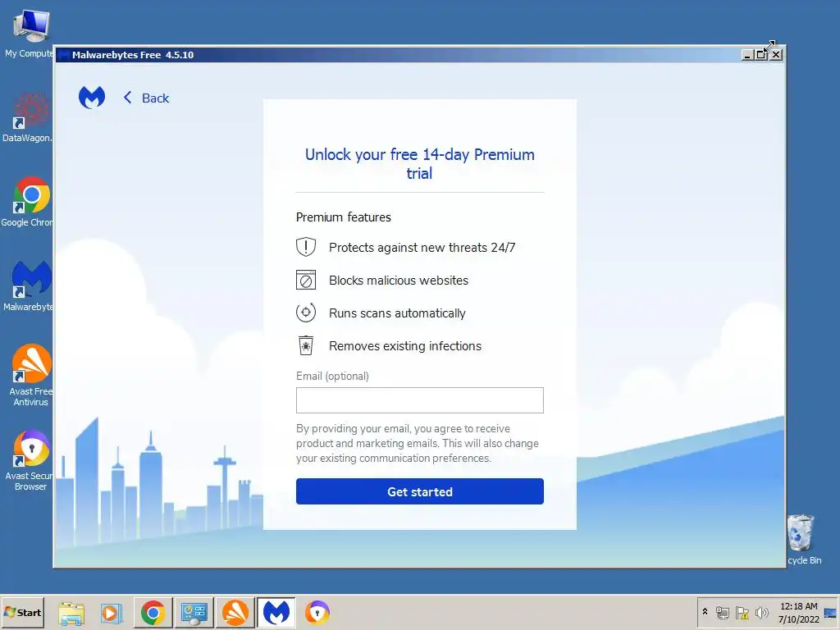
Task: Click the shield icon beside Protects against threats
Action: point(306,247)
